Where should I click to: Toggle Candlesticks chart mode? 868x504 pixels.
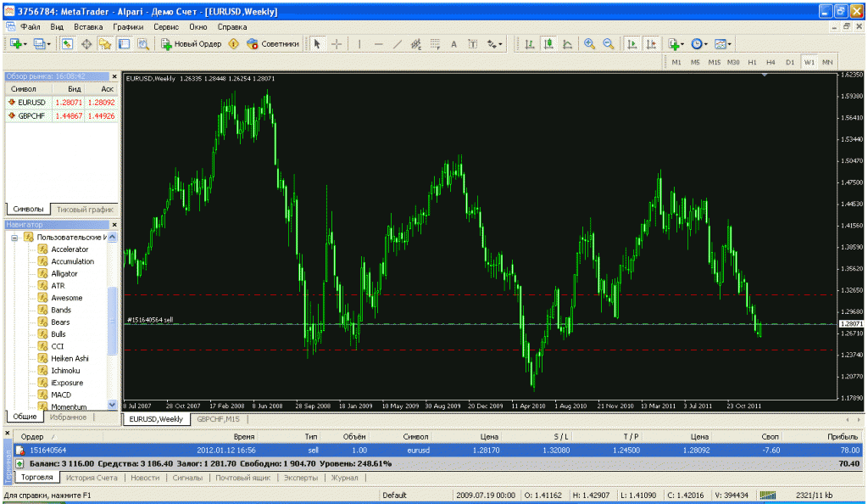[548, 44]
